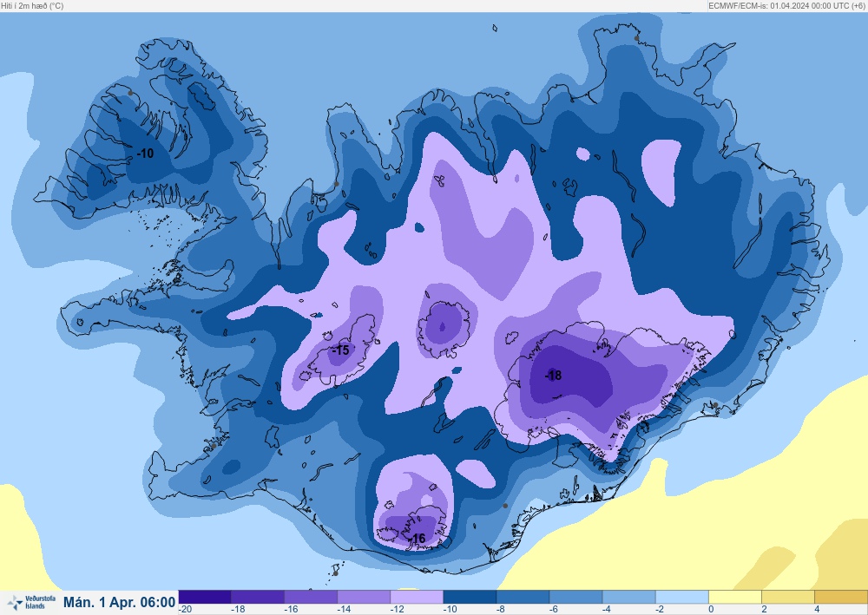
Task: Click the station dot on Vestmannaeyjar islands
Action: coord(335,573)
